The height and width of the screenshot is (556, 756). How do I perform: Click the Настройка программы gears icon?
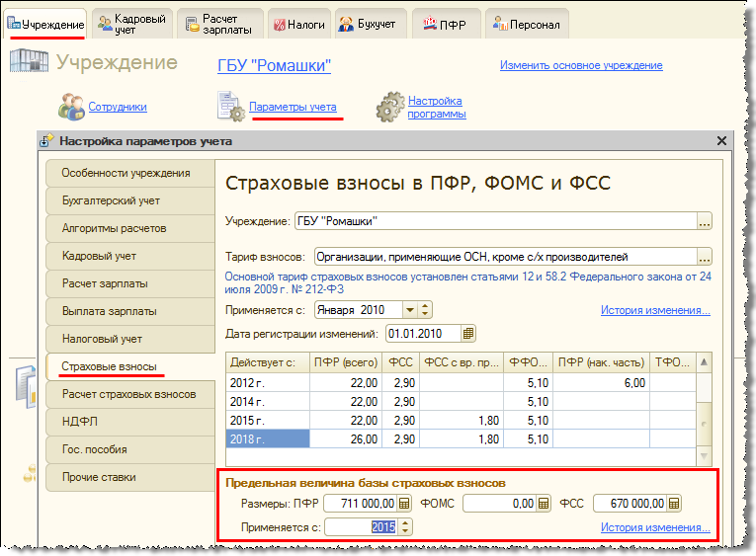click(x=392, y=106)
